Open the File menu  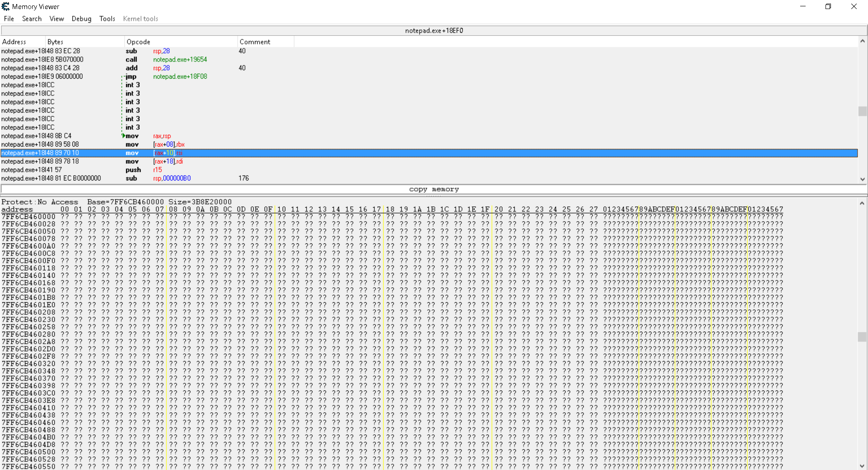[9, 19]
